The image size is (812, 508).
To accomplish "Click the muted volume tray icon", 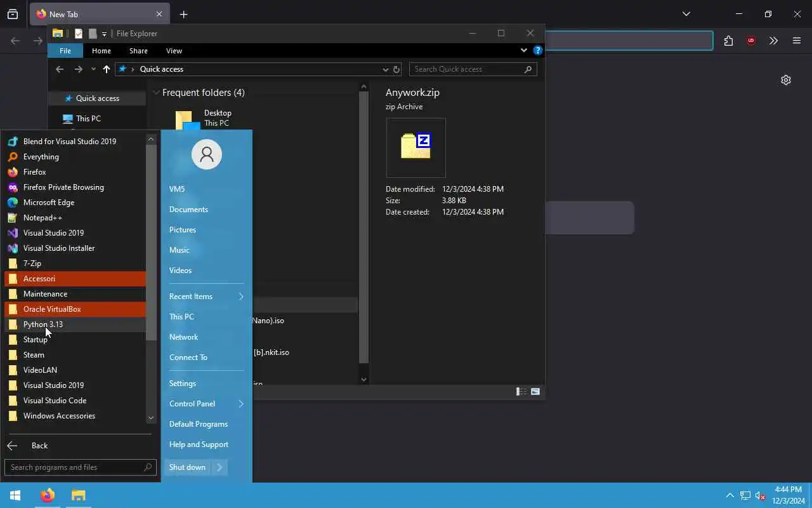I will [761, 495].
